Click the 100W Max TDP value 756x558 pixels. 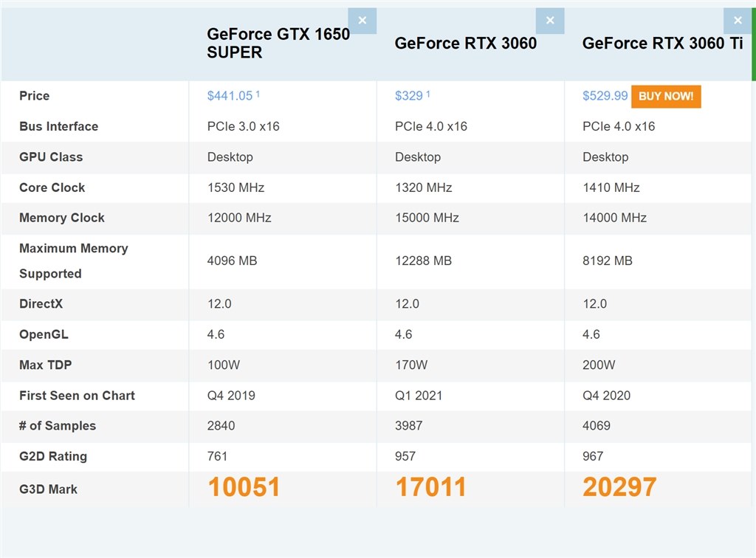coord(223,365)
